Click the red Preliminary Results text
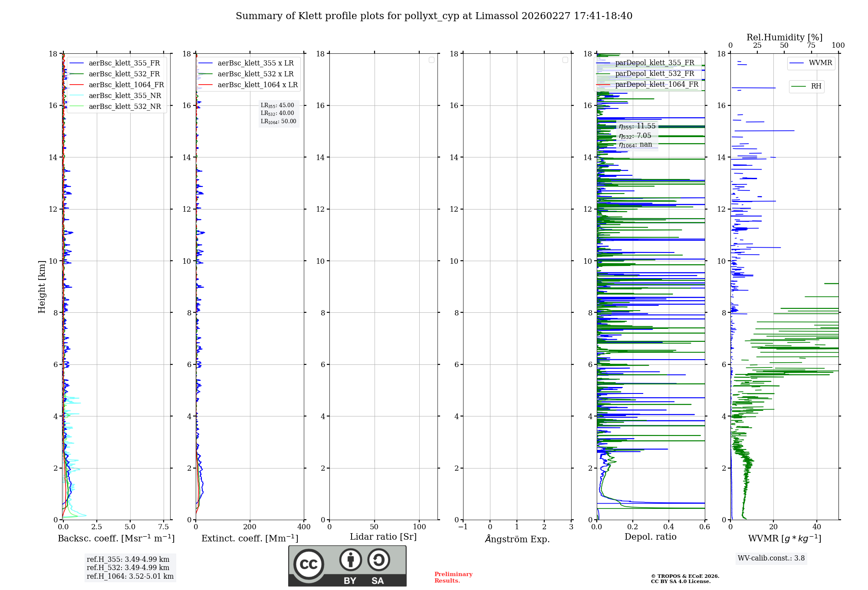The width and height of the screenshot is (868, 590). (453, 577)
